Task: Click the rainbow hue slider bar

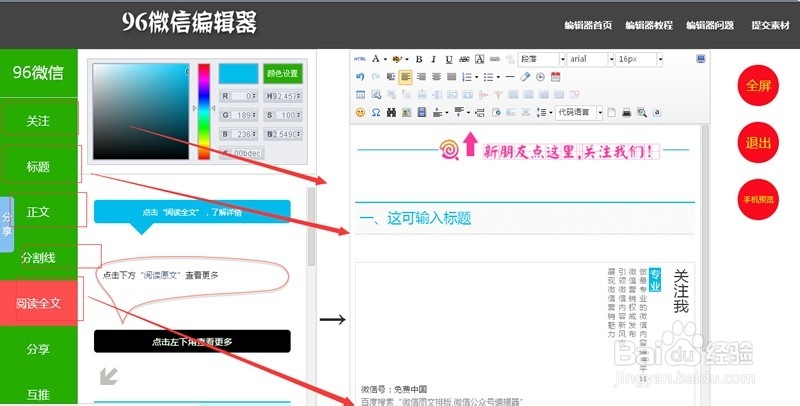Action: coord(204,111)
